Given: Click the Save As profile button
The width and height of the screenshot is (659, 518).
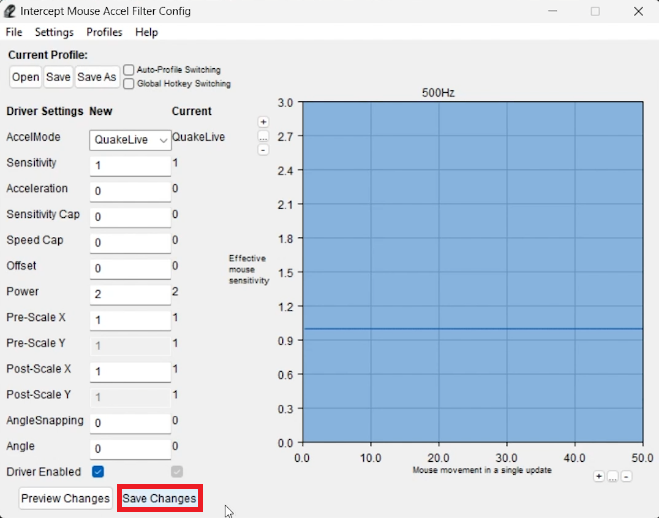Looking at the screenshot, I should 96,77.
